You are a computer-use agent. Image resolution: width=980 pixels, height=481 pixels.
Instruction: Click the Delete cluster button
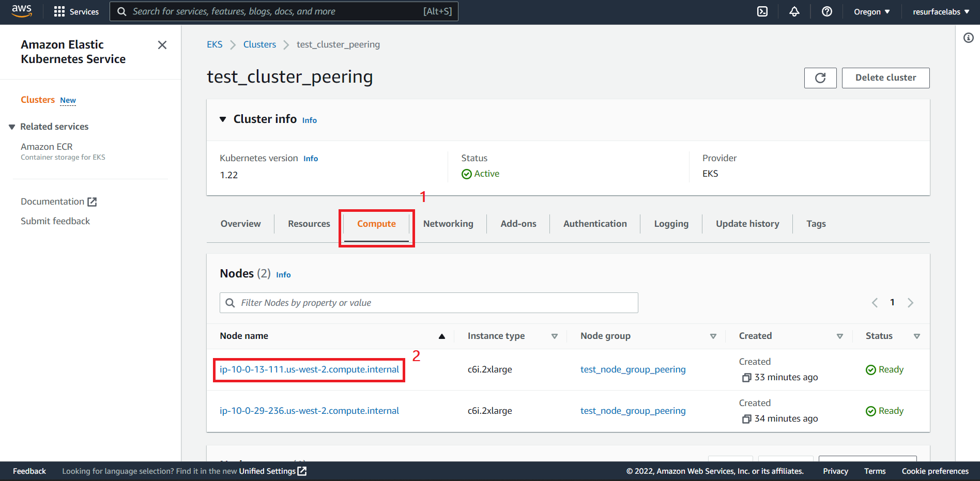pyautogui.click(x=885, y=78)
